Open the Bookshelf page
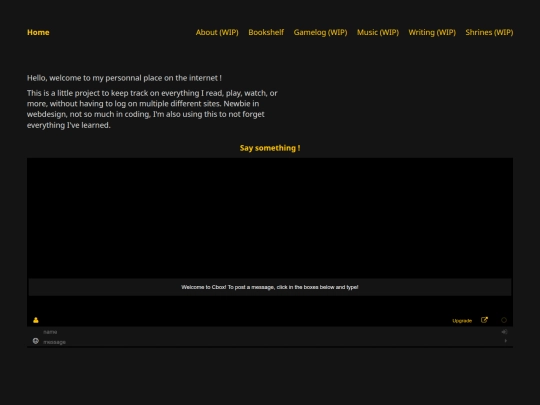This screenshot has width=540, height=405. (x=266, y=32)
